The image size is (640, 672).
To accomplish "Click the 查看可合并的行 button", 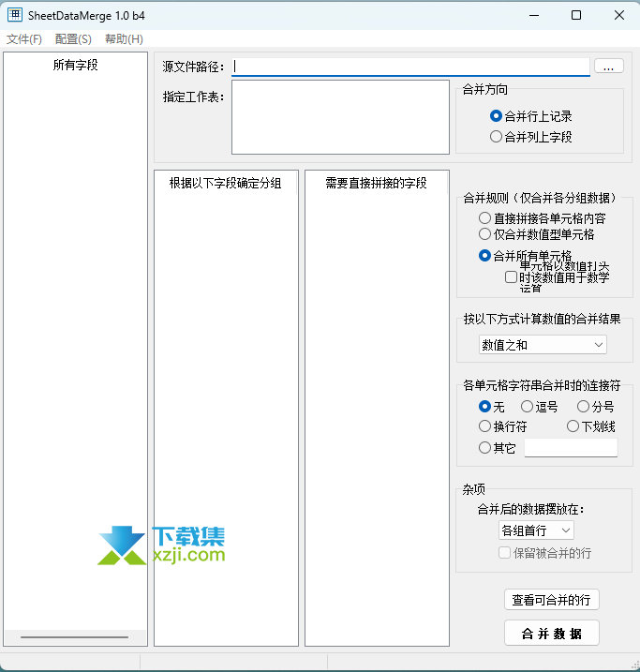I will [x=551, y=600].
